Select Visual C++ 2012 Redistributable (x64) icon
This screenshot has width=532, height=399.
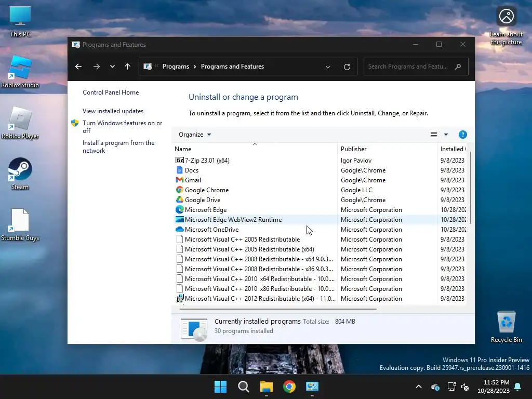(179, 298)
